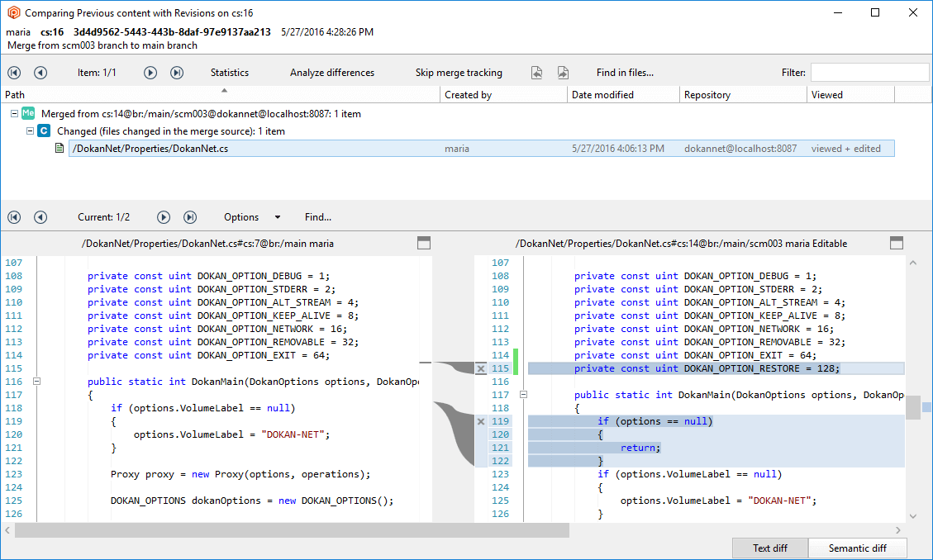Click the right-arrow document icon before Find in files
The height and width of the screenshot is (560, 933).
pyautogui.click(x=563, y=73)
